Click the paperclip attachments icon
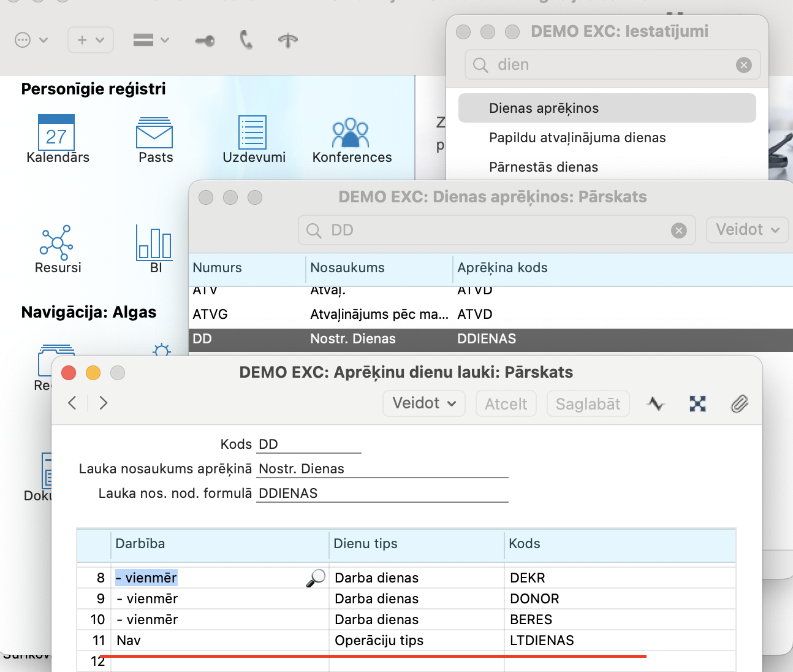The height and width of the screenshot is (672, 793). tap(739, 404)
